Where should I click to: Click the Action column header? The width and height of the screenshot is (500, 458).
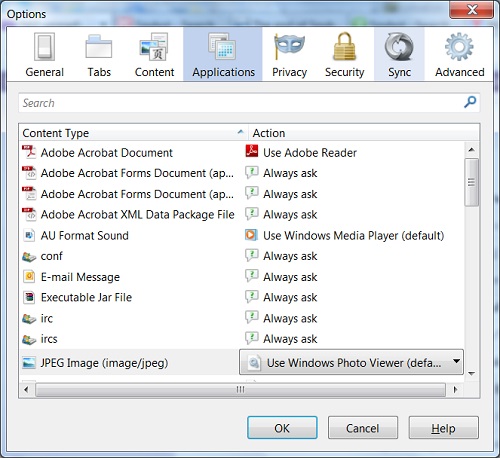(x=364, y=133)
